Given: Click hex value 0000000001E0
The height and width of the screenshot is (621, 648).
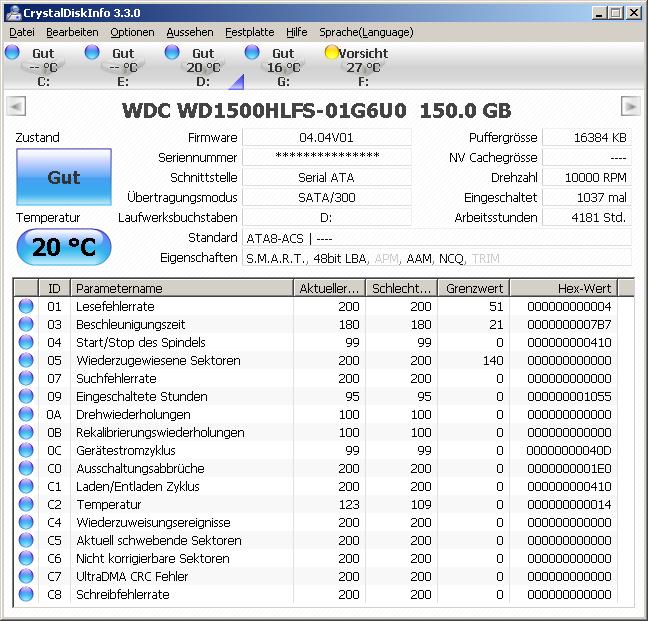Looking at the screenshot, I should click(569, 469).
